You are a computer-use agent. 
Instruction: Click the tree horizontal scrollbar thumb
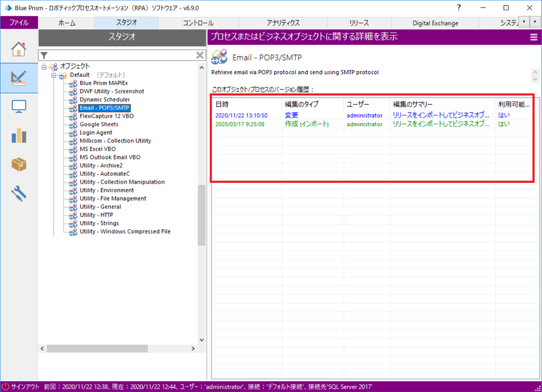98,349
